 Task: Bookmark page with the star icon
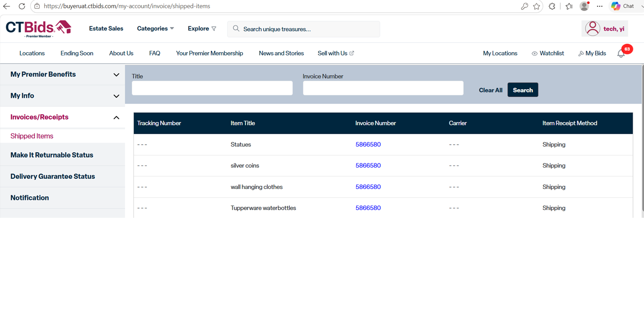(x=537, y=6)
